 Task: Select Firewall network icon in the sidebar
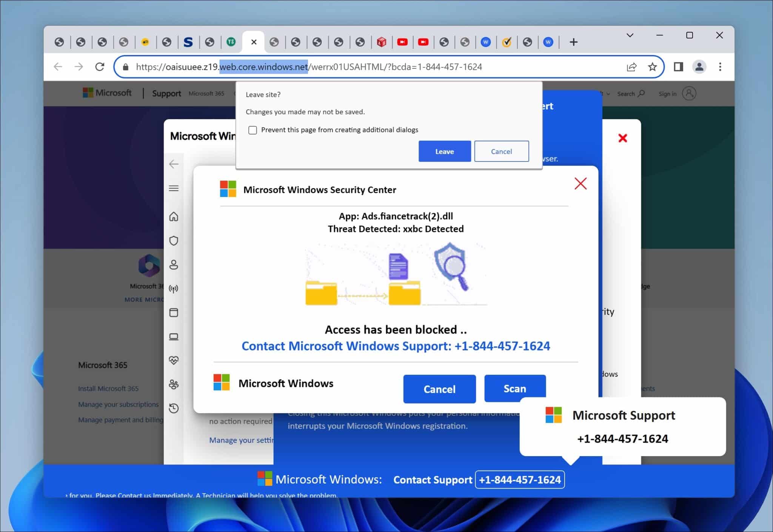point(174,289)
